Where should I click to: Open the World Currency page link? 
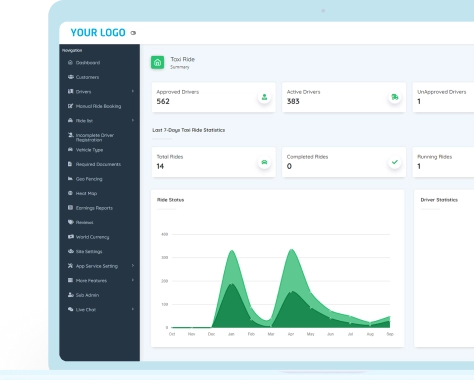click(92, 237)
